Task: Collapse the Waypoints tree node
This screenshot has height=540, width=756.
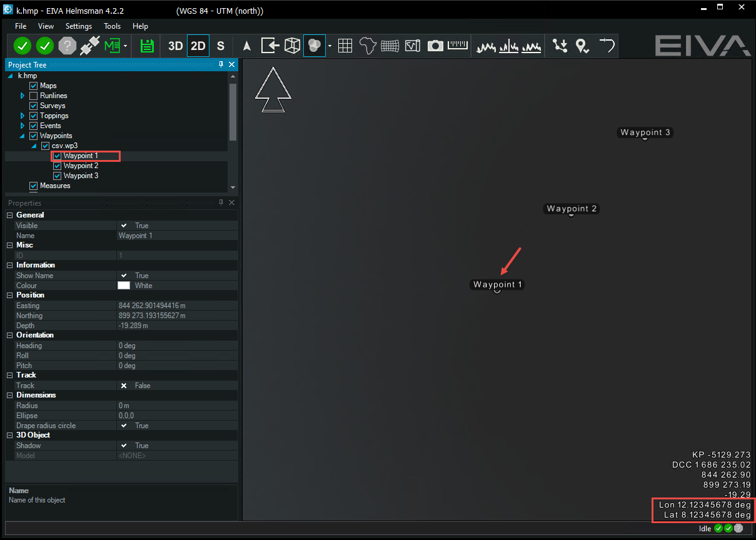Action: 23,136
